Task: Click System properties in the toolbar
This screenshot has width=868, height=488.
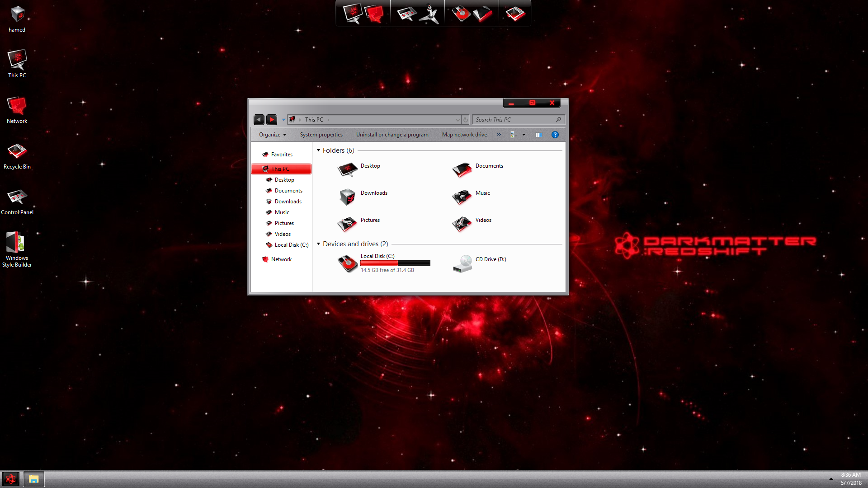Action: [x=321, y=135]
